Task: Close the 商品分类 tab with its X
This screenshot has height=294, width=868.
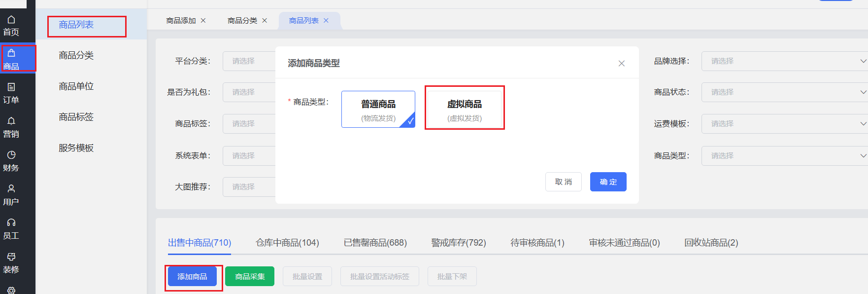Action: click(265, 21)
